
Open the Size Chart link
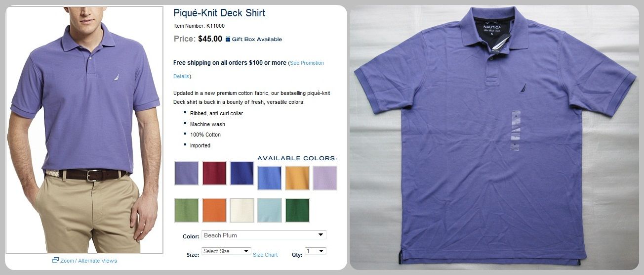(265, 255)
